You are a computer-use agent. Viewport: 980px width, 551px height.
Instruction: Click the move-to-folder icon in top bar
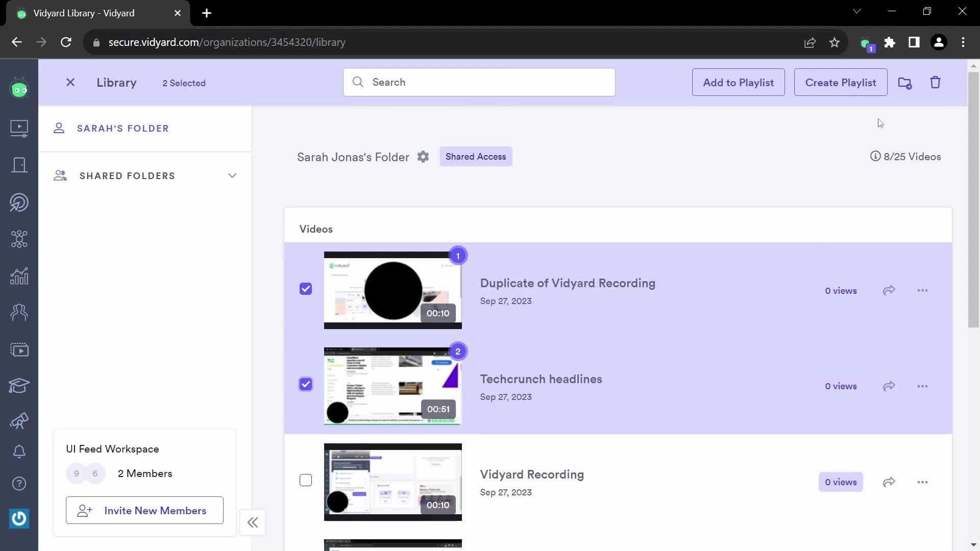905,83
